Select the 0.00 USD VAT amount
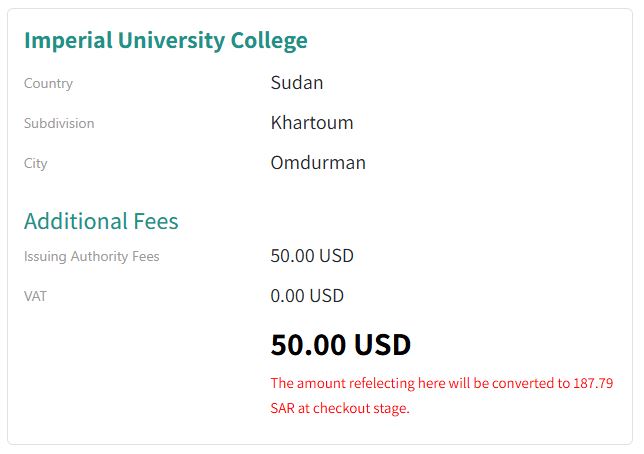Viewport: 644px width, 454px height. [x=307, y=296]
